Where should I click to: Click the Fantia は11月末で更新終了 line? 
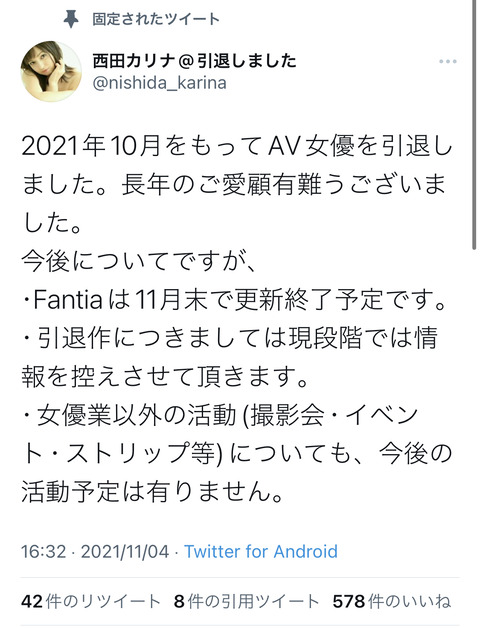coord(234,300)
